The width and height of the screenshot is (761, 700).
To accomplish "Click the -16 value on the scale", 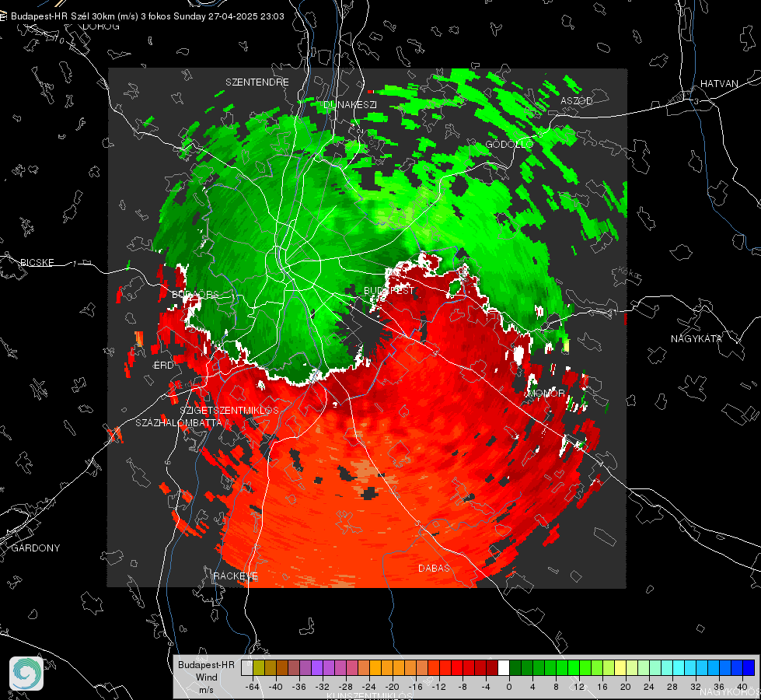I will tap(415, 687).
